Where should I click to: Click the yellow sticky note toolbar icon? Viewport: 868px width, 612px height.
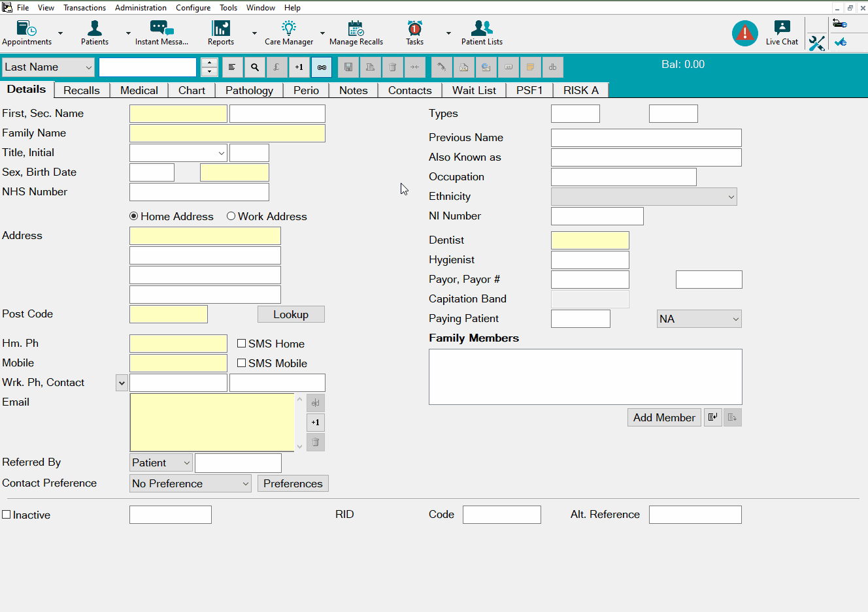(531, 67)
